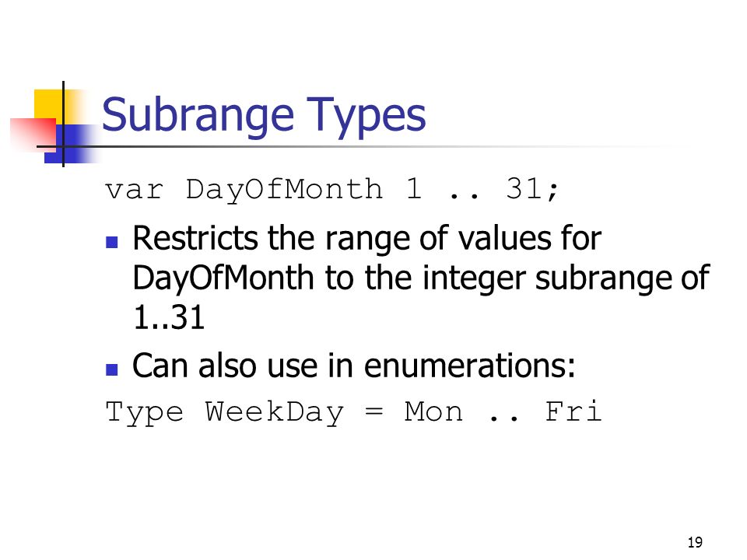Select the blue square in the logo
The height and width of the screenshot is (560, 747).
(x=72, y=144)
